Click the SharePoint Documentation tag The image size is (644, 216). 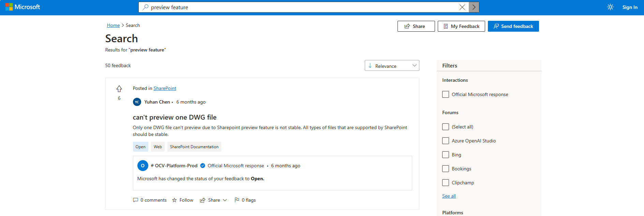(194, 147)
